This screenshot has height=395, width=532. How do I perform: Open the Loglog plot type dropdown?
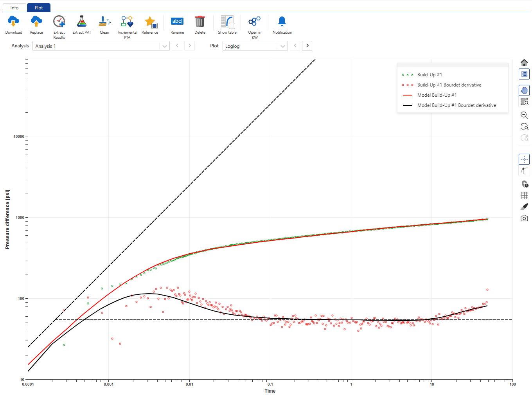click(x=282, y=46)
